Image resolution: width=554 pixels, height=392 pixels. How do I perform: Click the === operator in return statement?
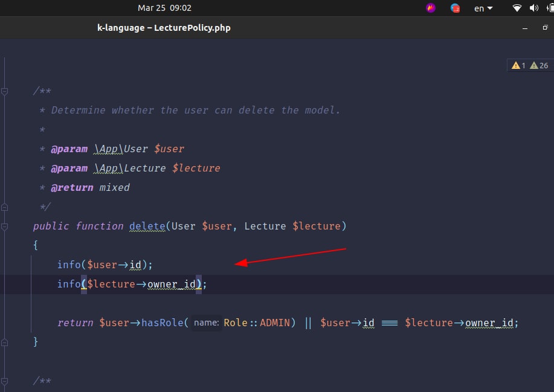[x=390, y=323]
